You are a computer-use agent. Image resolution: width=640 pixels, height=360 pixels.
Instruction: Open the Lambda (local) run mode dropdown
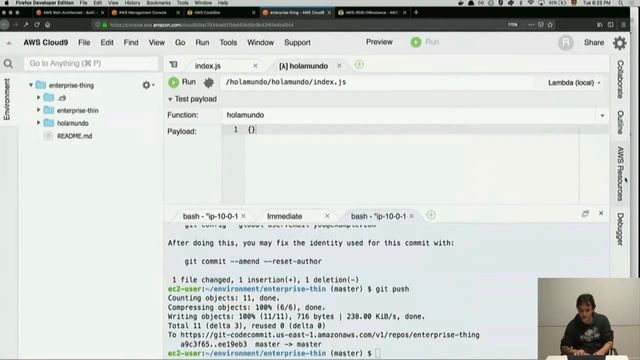(574, 82)
